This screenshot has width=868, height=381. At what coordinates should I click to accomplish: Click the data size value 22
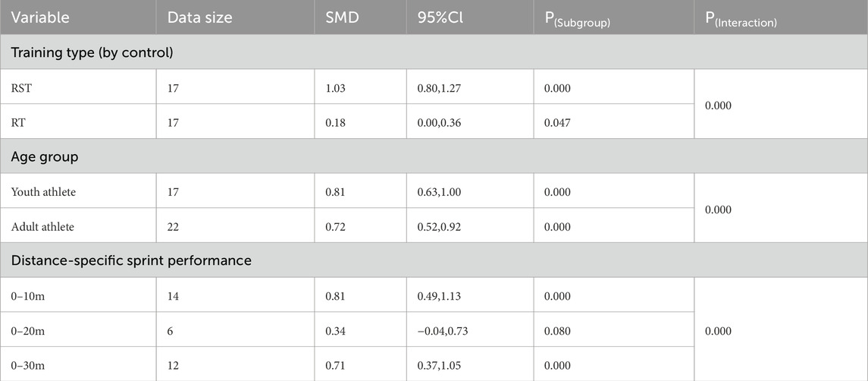point(174,226)
